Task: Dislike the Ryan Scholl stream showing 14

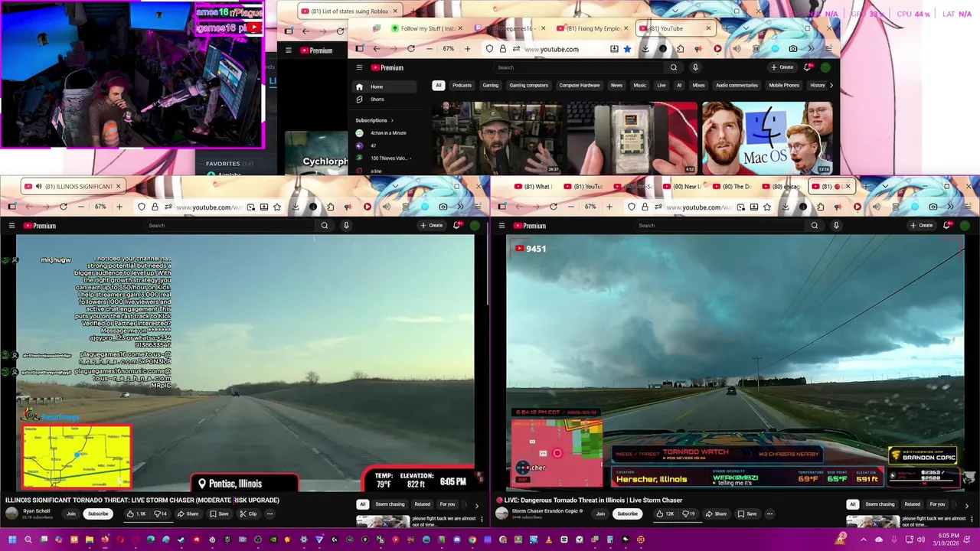Action: (x=160, y=514)
